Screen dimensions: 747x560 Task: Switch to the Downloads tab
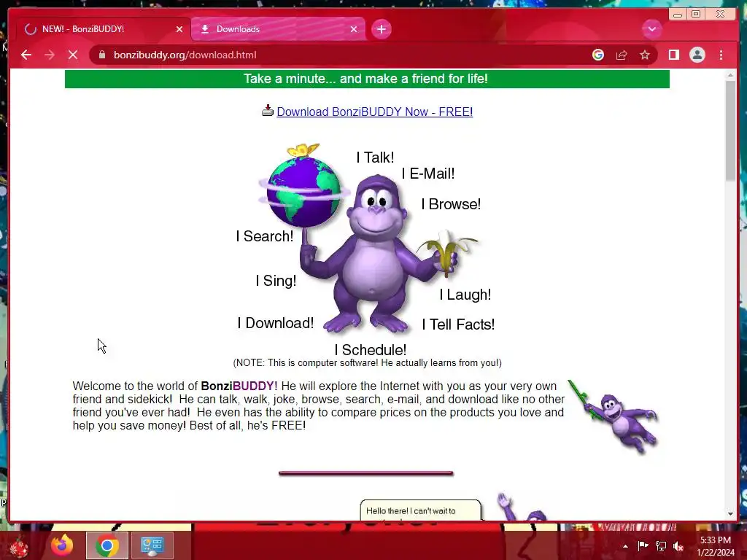[278, 29]
